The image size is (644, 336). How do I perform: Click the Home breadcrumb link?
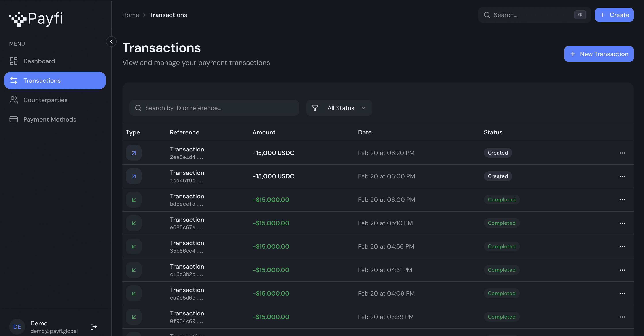(x=131, y=15)
